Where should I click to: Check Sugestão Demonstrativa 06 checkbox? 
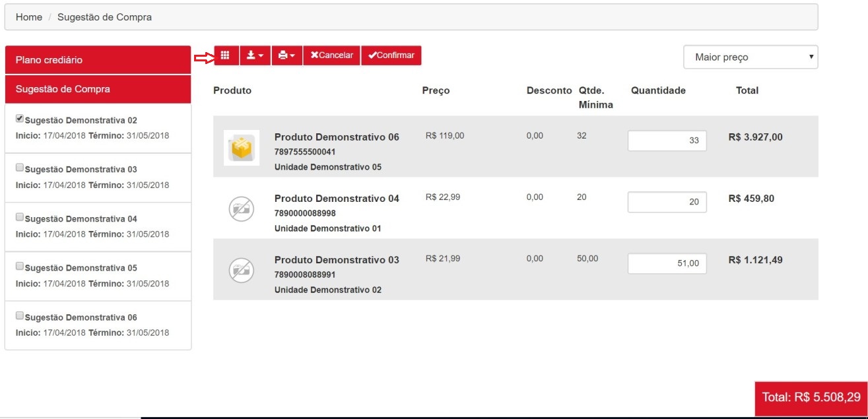tap(20, 315)
